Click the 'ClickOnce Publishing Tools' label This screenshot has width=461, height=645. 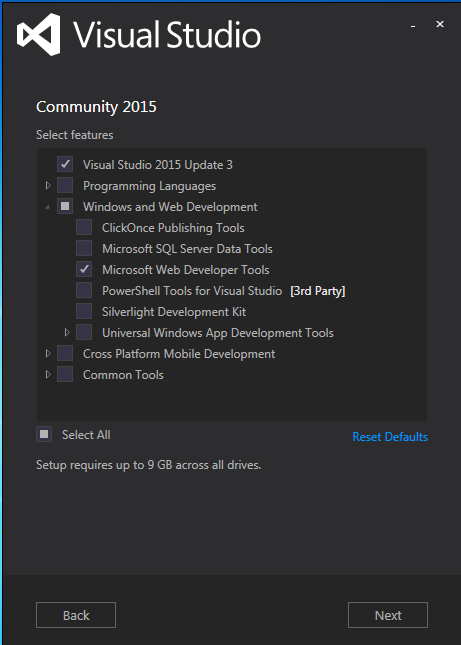point(173,228)
